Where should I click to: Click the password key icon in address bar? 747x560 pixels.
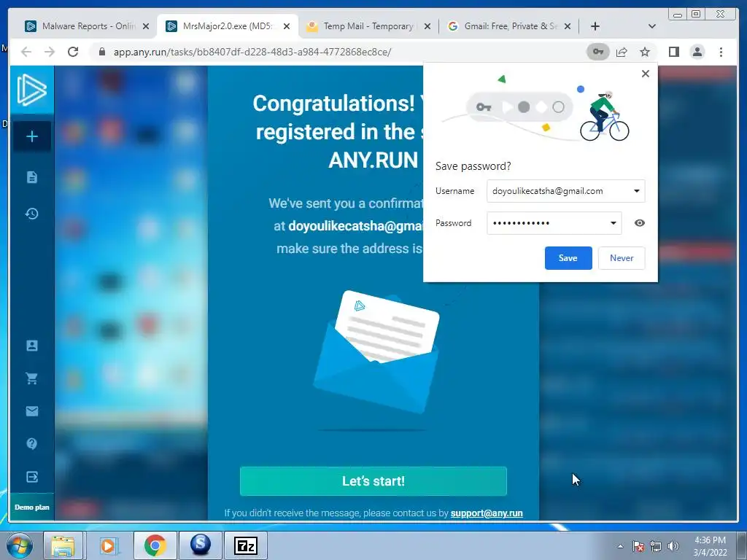(x=598, y=52)
